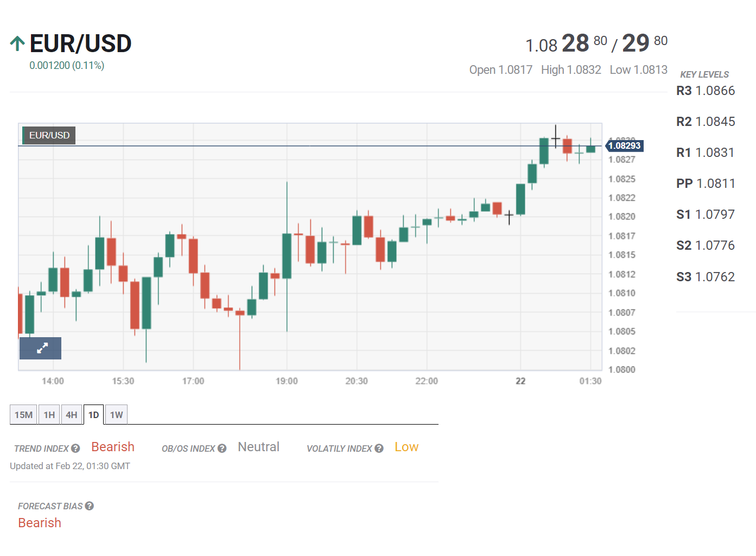Click the 01:30 time axis label
The width and height of the screenshot is (756, 556).
[x=590, y=381]
